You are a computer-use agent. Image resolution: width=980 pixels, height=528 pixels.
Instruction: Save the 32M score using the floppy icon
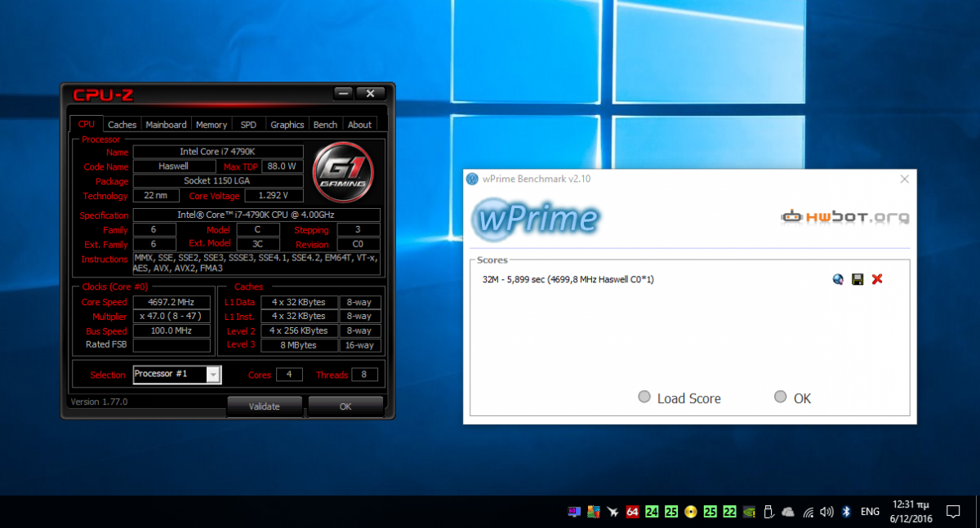[x=857, y=279]
